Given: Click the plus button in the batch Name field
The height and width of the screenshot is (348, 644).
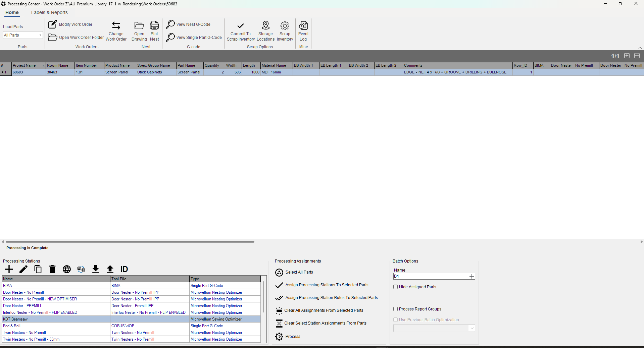Looking at the screenshot, I should [472, 276].
